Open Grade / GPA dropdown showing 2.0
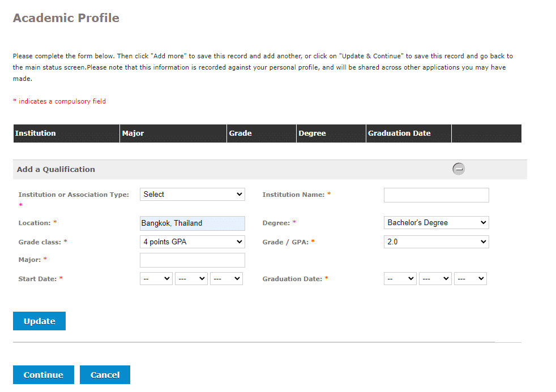 (436, 242)
